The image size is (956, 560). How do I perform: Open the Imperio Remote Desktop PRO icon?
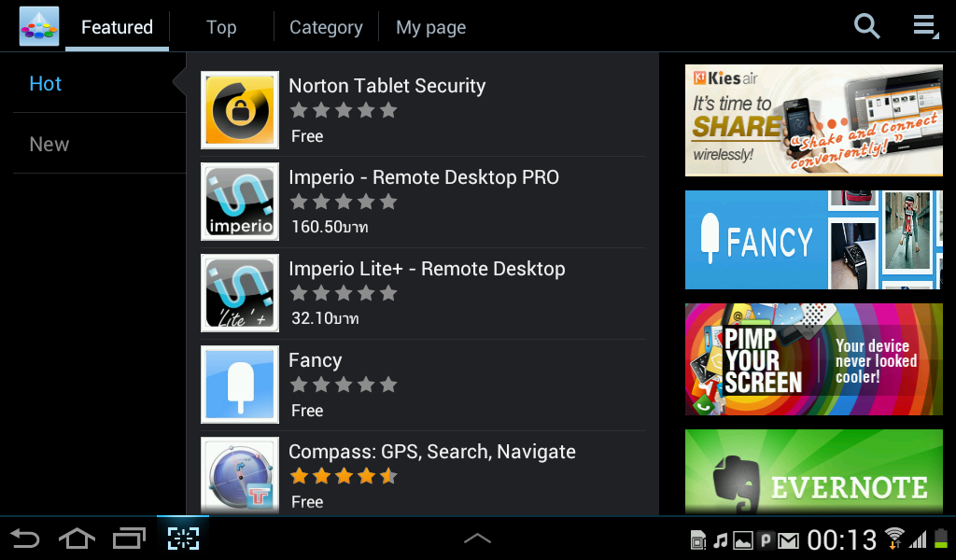point(240,202)
